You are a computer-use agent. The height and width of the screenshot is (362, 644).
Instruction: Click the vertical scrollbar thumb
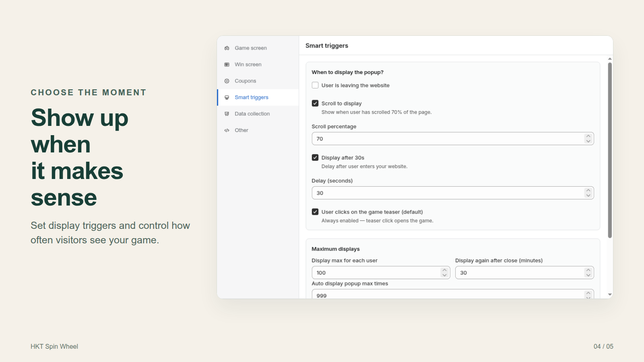coord(610,150)
